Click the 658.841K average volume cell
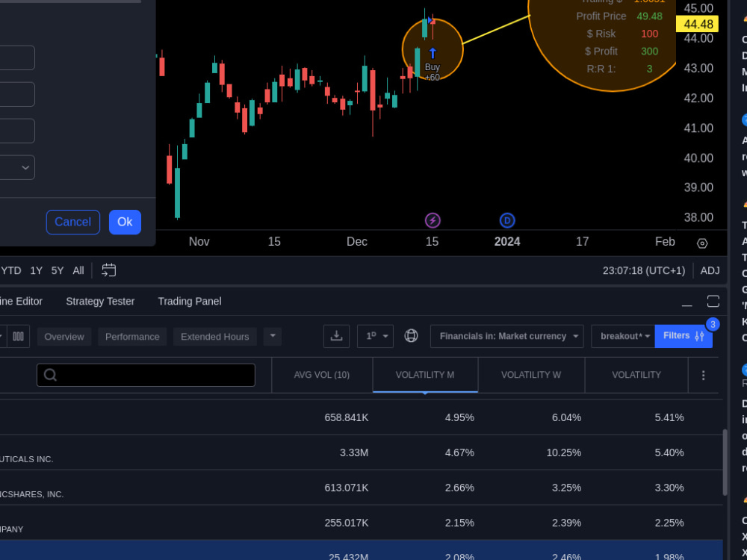This screenshot has height=560, width=747. (x=347, y=417)
